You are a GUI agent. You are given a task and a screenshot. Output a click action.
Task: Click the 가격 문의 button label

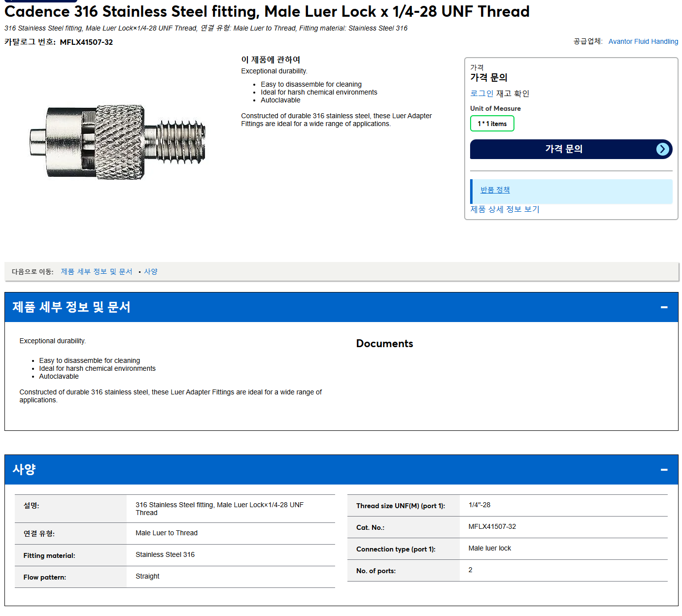[x=564, y=149]
